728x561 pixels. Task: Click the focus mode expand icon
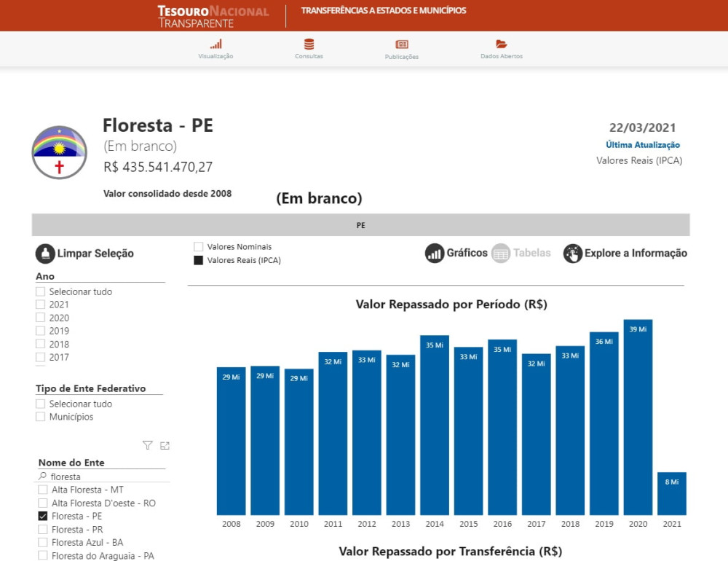(x=165, y=445)
